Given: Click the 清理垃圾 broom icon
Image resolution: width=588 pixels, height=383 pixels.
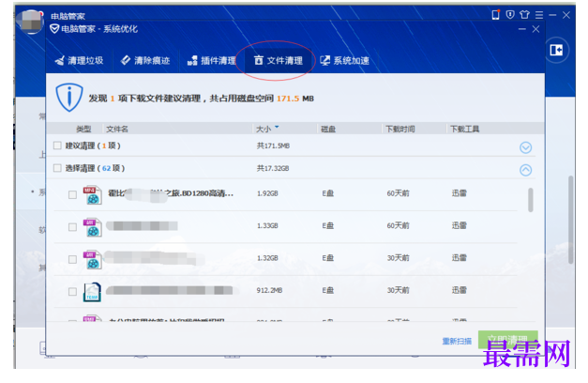Looking at the screenshot, I should 60,60.
